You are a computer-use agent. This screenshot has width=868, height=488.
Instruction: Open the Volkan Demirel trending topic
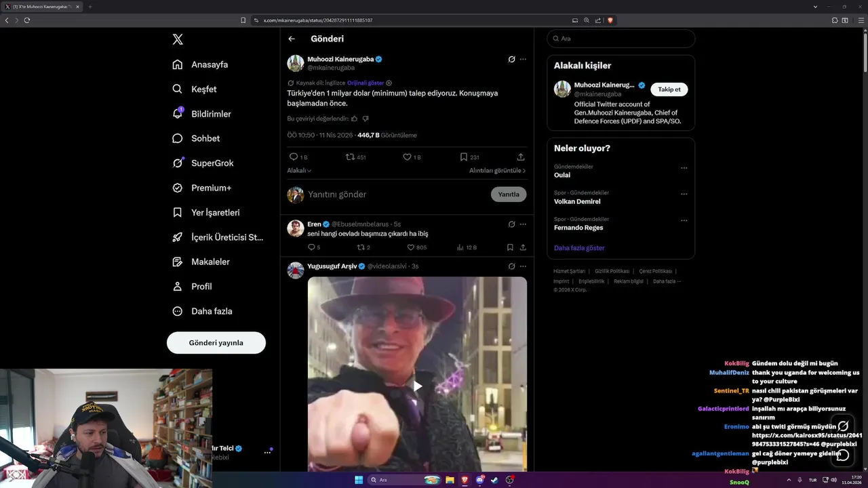577,201
